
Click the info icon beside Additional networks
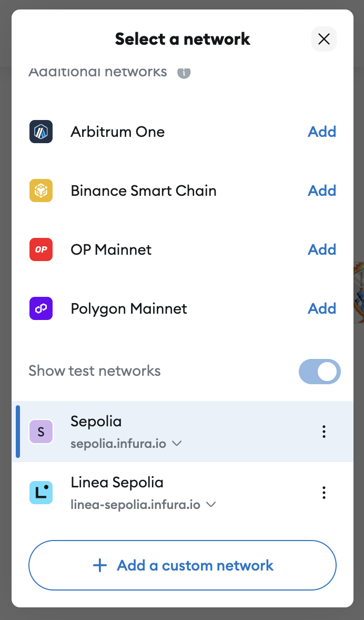(184, 73)
